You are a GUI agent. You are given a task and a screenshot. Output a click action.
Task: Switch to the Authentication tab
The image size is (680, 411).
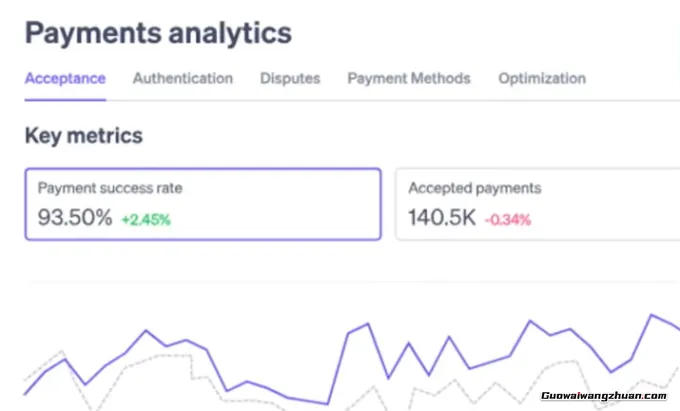[x=183, y=78]
